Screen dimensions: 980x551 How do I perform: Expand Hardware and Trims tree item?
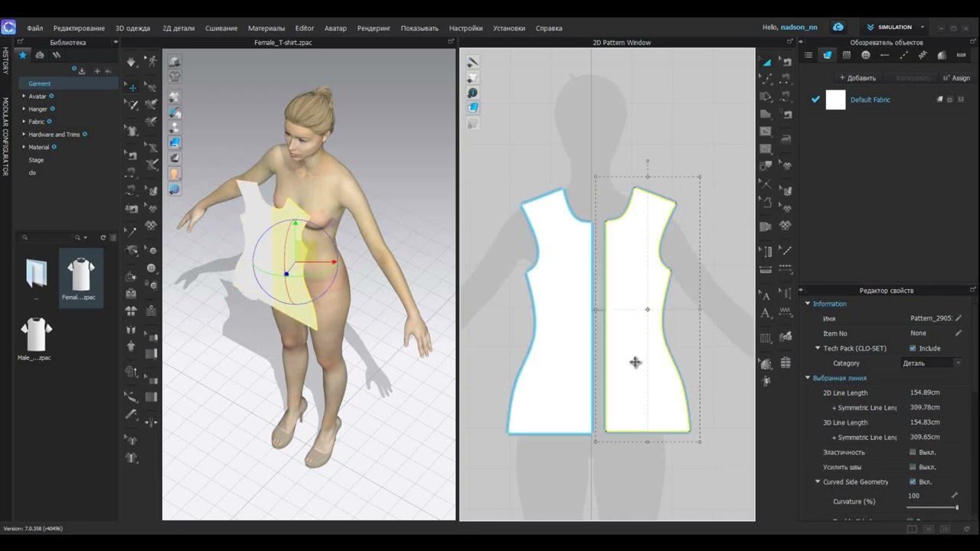(x=24, y=134)
